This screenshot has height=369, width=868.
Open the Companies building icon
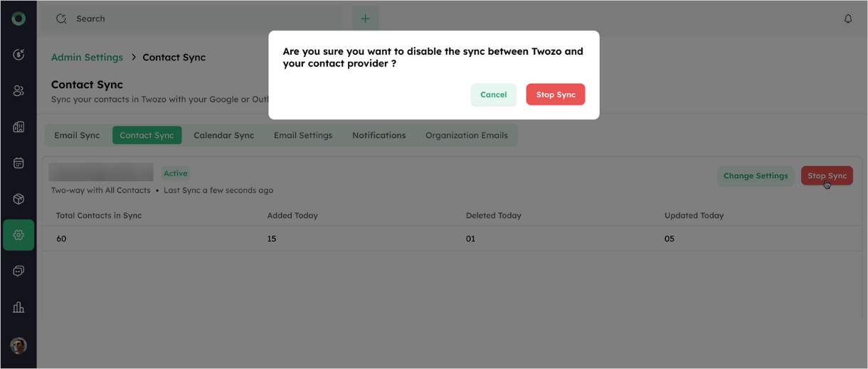point(18,127)
